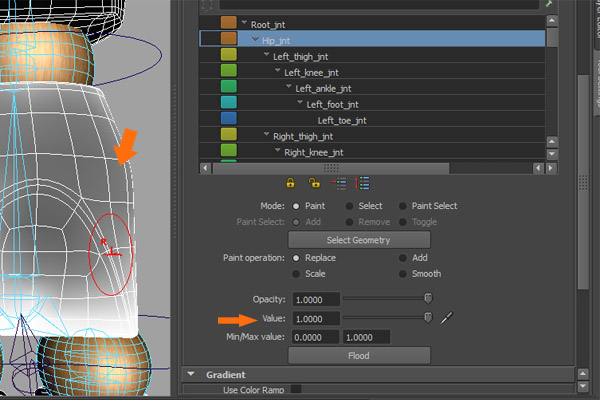Viewport: 600px width, 400px height.
Task: Click the Flood button
Action: click(x=359, y=356)
